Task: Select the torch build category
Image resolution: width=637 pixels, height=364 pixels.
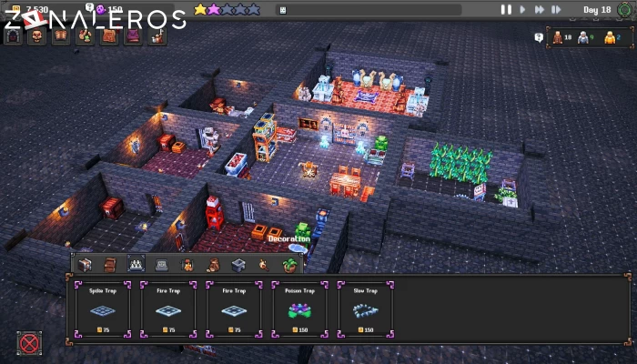Action: point(264,266)
